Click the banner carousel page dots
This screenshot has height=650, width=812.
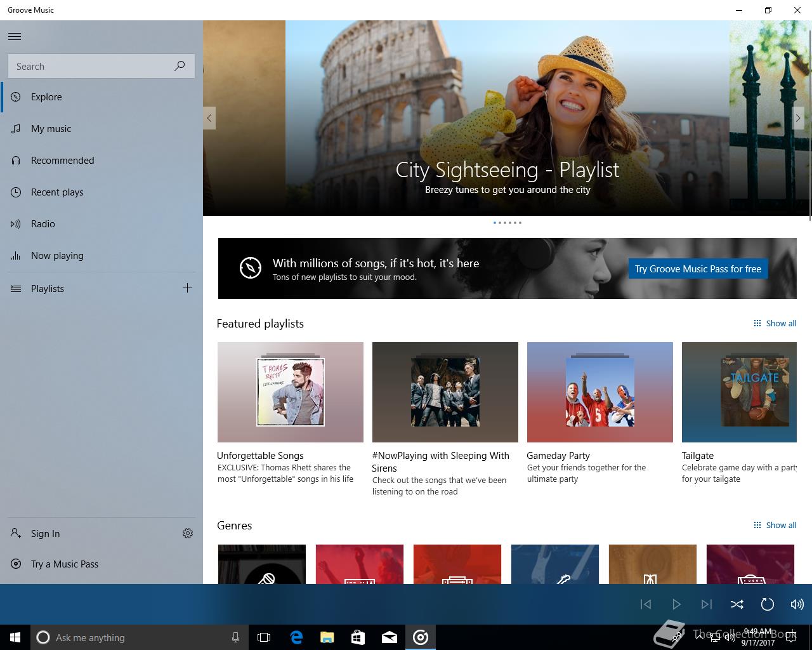tap(507, 223)
